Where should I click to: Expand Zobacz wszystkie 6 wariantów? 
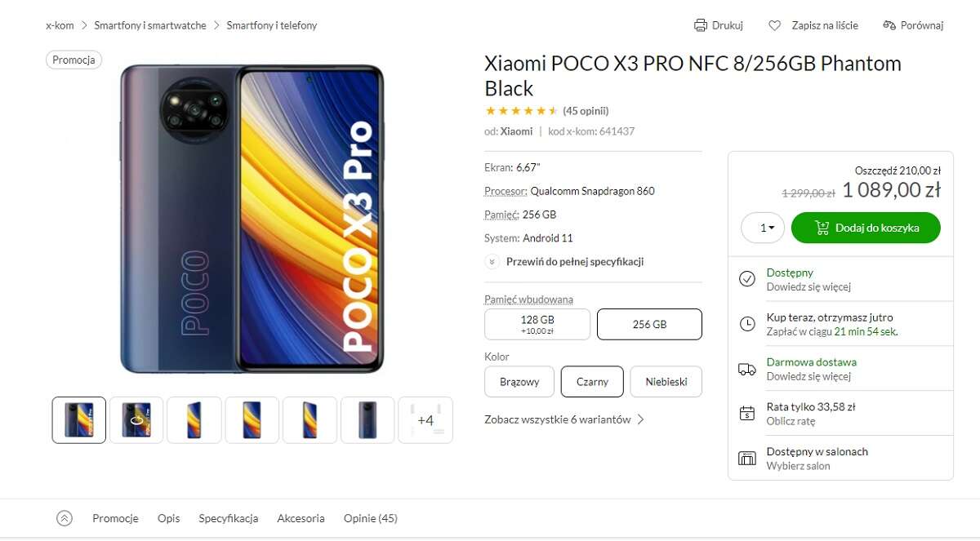[x=564, y=419]
